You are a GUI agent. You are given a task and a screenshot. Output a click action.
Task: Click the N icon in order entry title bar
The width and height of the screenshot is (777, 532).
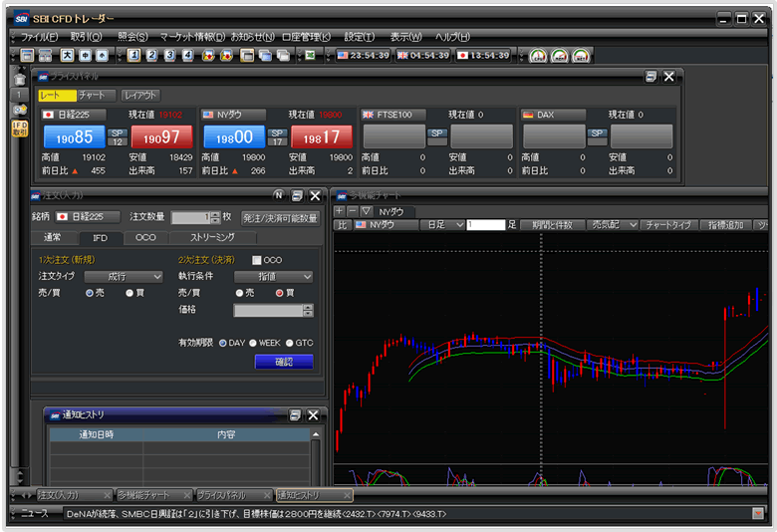pyautogui.click(x=279, y=195)
